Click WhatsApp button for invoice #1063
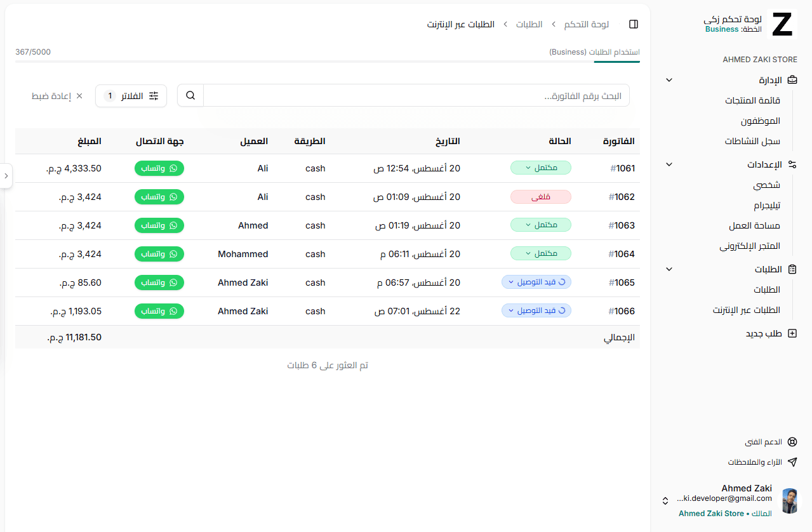The image size is (812, 532). click(159, 225)
